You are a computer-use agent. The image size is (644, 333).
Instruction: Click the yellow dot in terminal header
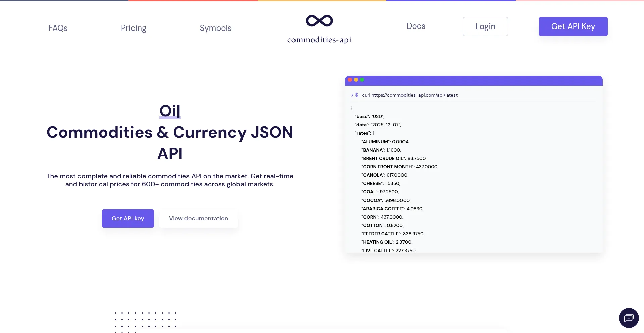(356, 80)
